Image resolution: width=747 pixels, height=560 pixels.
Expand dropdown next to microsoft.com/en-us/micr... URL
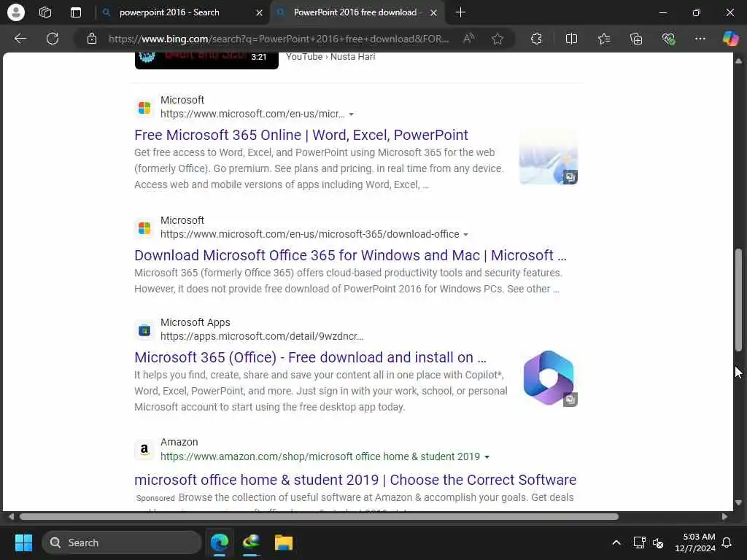pos(351,114)
